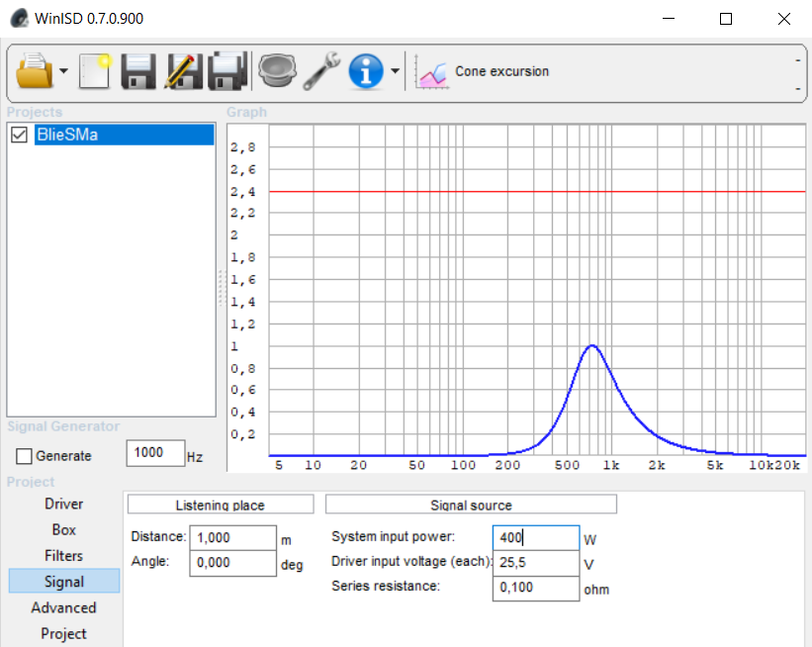
Task: Click the System input power field
Action: pos(535,537)
